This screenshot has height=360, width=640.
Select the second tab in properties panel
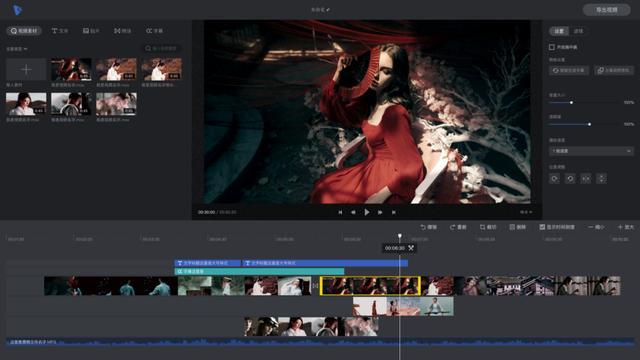click(x=578, y=31)
